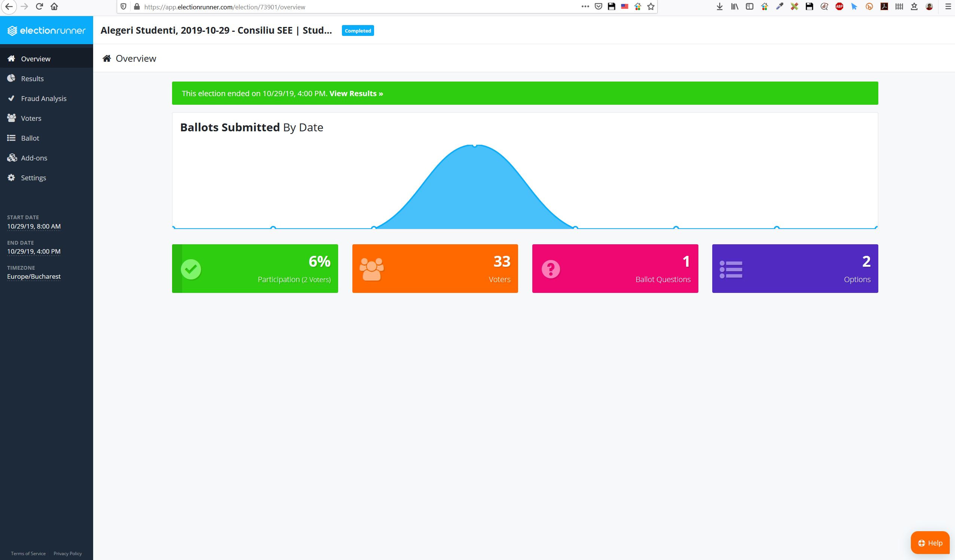955x560 pixels.
Task: Open the Firefox hamburger menu
Action: point(948,6)
